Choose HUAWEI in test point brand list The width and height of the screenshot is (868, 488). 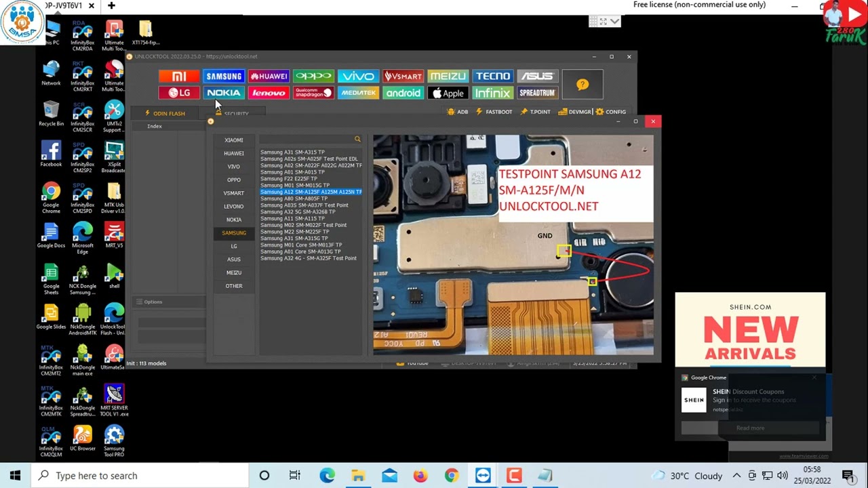coord(234,153)
